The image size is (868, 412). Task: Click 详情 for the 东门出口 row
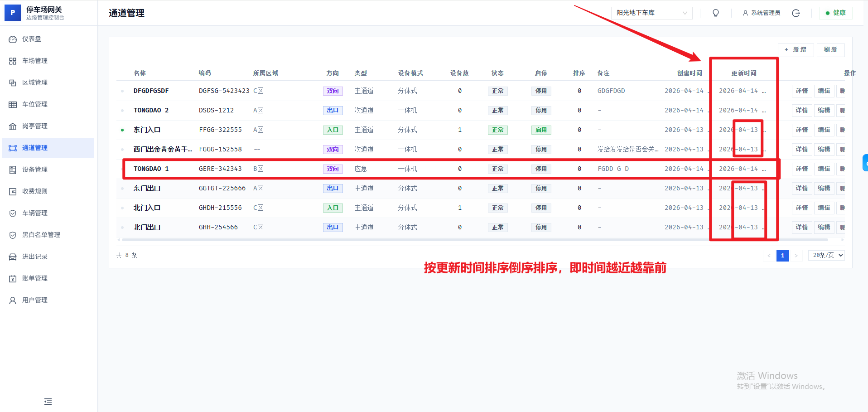(801, 189)
